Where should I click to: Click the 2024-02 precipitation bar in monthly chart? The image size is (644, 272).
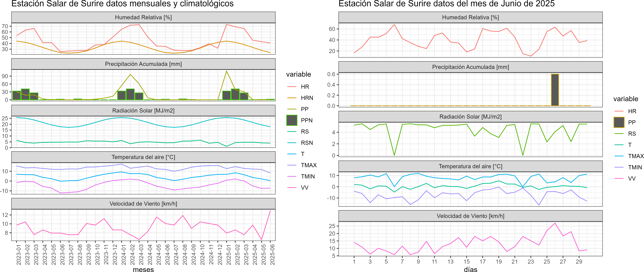click(x=130, y=94)
